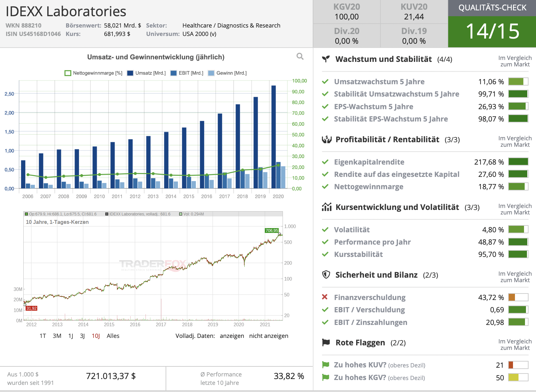Viewport: 536px width, 392px height.
Task: Click the WKN 888210 text
Action: click(23, 26)
